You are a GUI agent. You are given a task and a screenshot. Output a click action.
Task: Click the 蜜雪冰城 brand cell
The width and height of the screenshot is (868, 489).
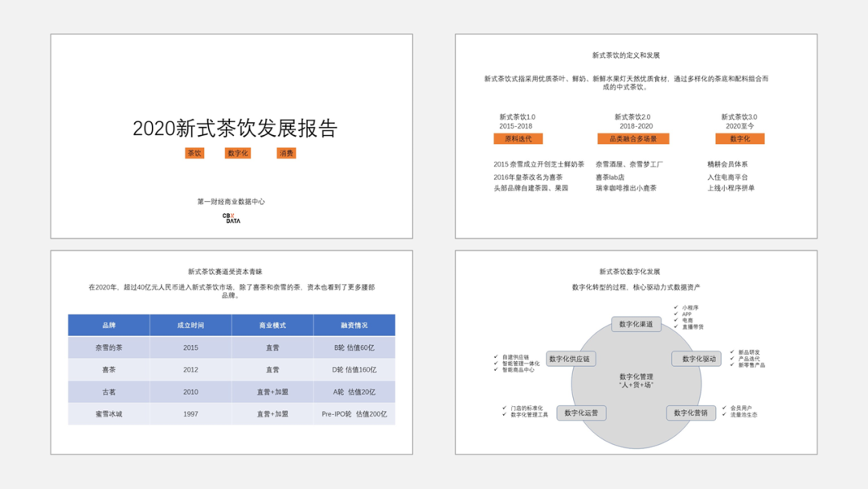(x=109, y=413)
